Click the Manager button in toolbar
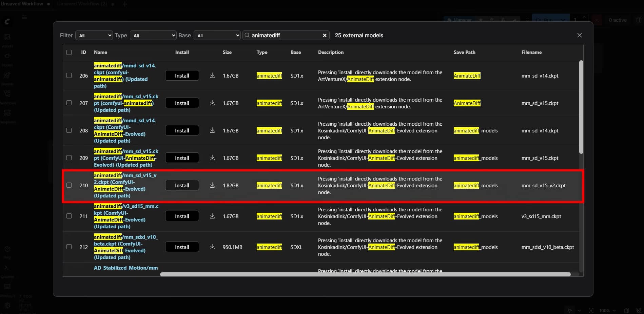Image resolution: width=644 pixels, height=314 pixels. point(459,20)
